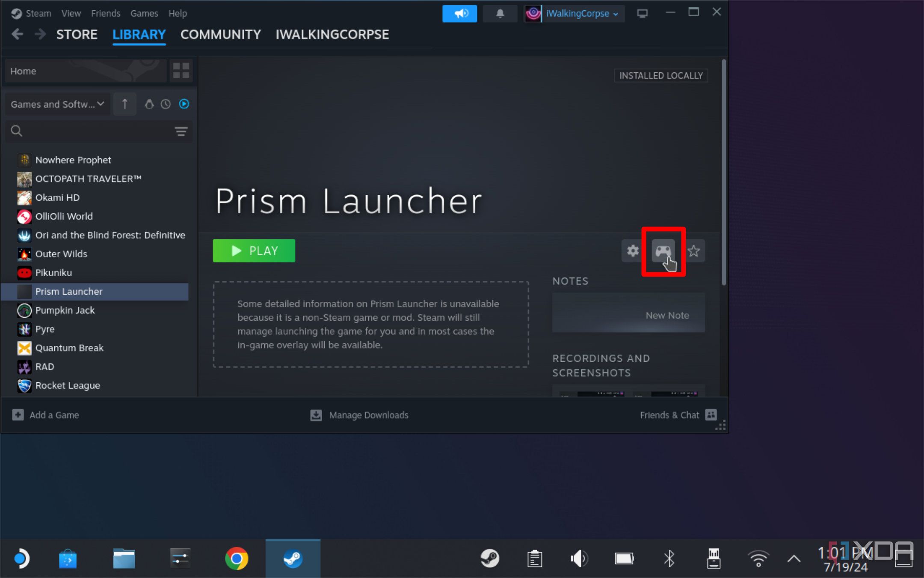Open the View menu
The width and height of the screenshot is (924, 578).
click(71, 13)
